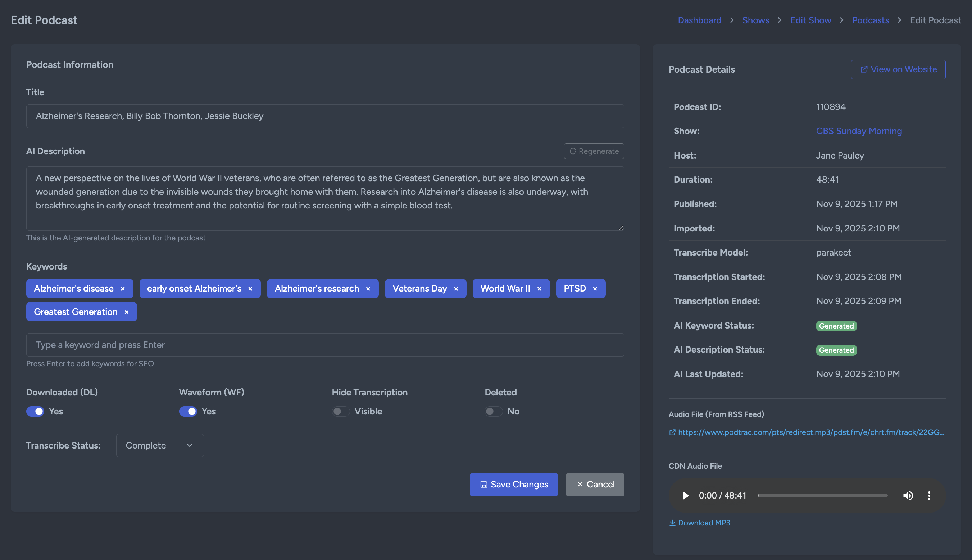This screenshot has width=972, height=560.
Task: Delete the Greatest Generation keyword tag
Action: tap(126, 312)
